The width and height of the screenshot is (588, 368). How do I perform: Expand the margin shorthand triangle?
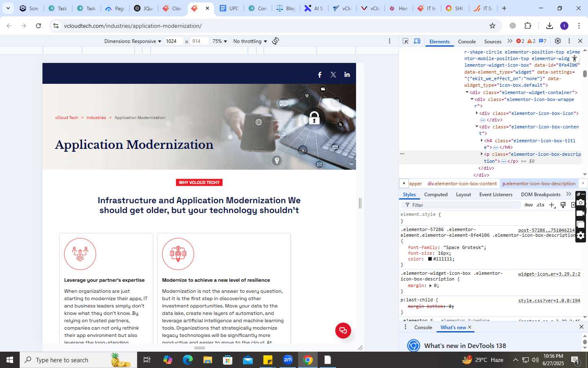click(430, 285)
